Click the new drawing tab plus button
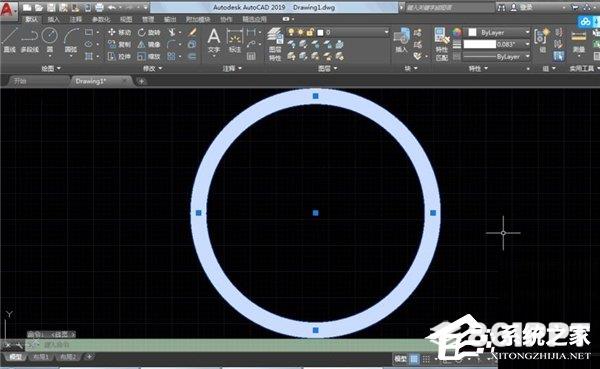Viewport: 600px width, 369px height. (x=141, y=81)
